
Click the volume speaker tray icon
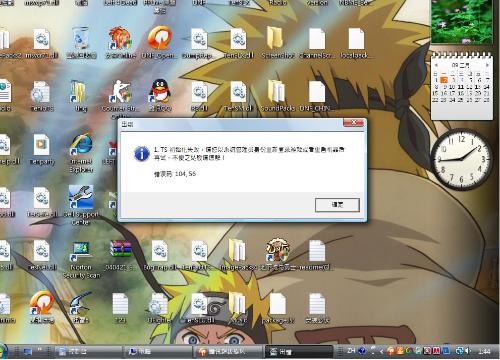point(468,351)
